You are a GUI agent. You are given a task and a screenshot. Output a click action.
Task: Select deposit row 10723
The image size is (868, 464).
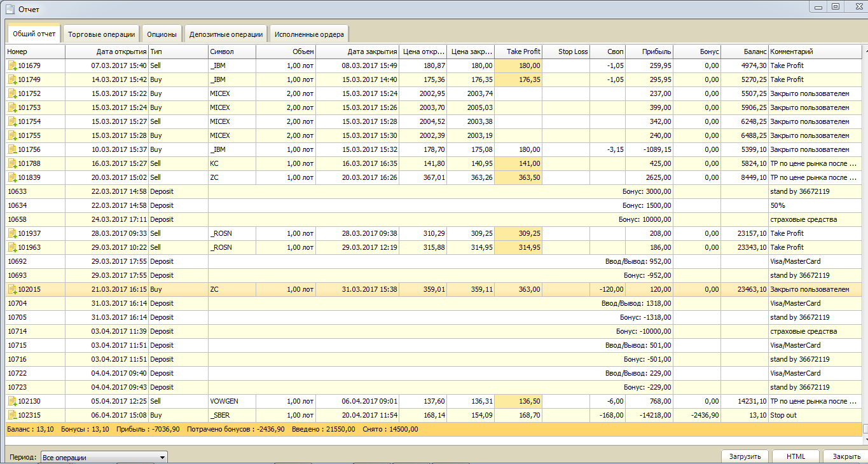(433, 387)
